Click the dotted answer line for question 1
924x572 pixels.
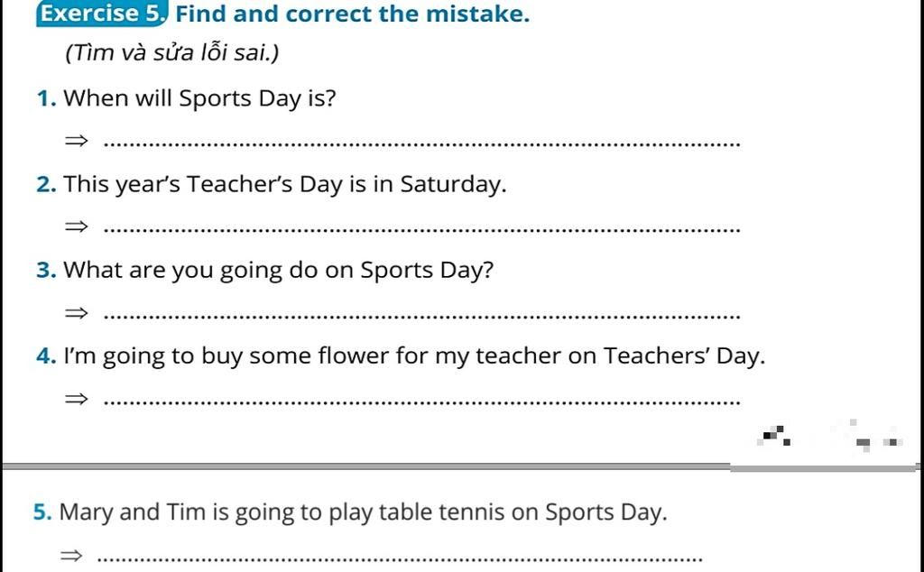(x=422, y=143)
